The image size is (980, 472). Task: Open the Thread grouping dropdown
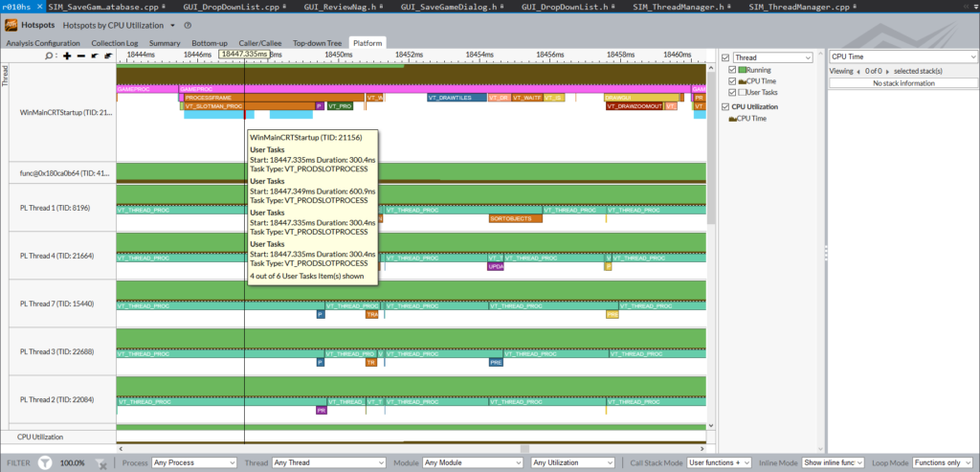pos(772,57)
